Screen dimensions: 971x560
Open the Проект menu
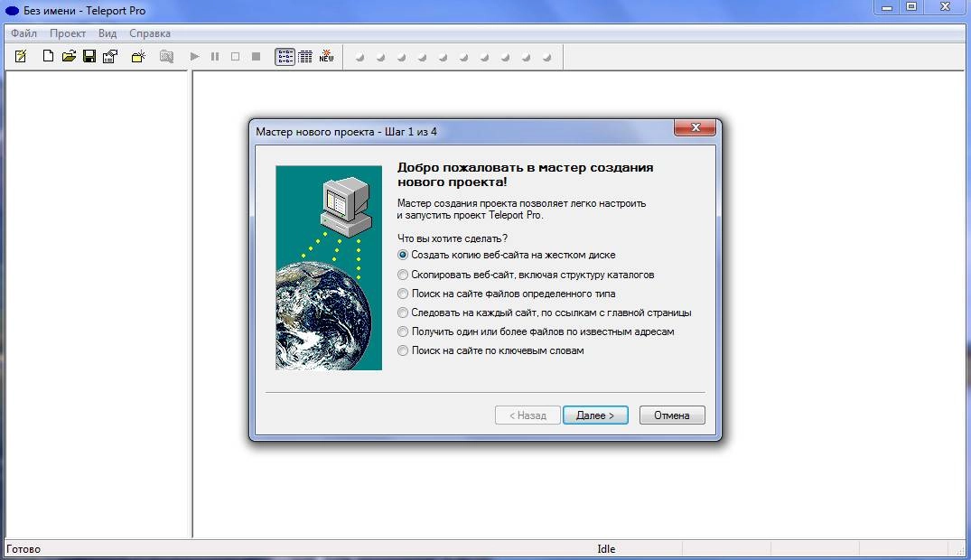point(68,33)
